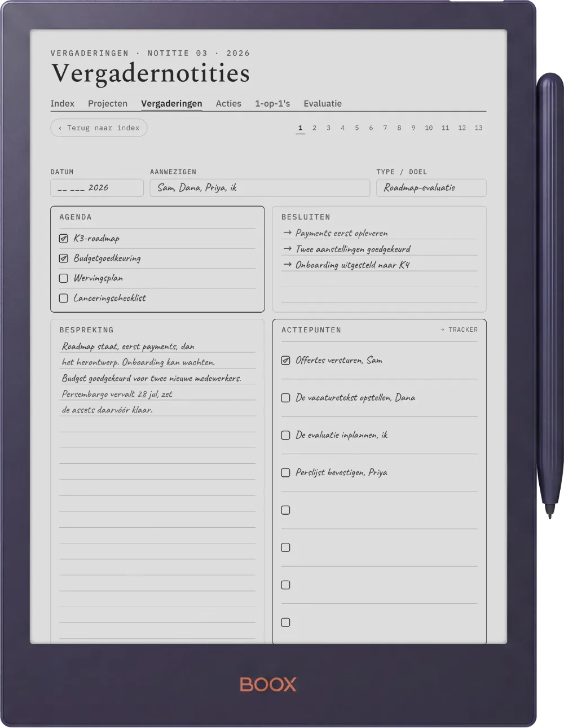This screenshot has height=728, width=564.
Task: Navigate to page 13
Action: tap(478, 128)
